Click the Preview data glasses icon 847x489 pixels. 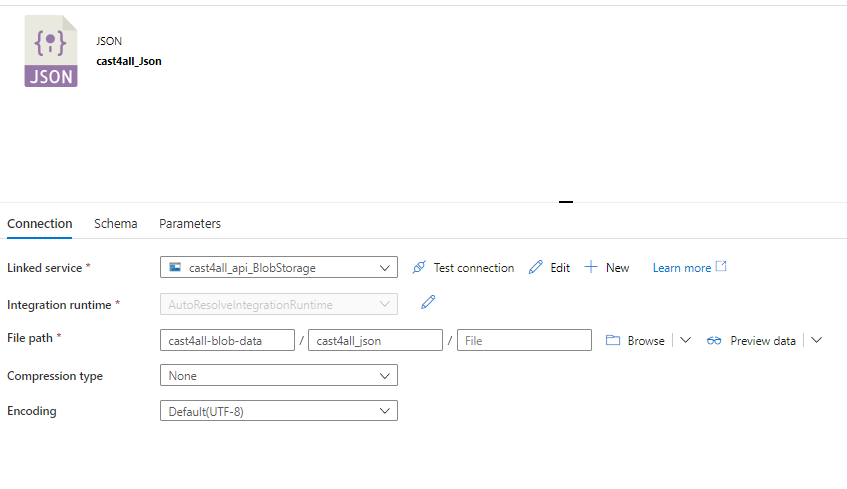coord(714,340)
